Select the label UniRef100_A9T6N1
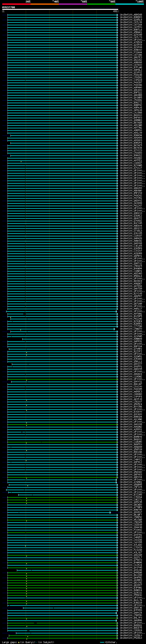 (x=131, y=314)
